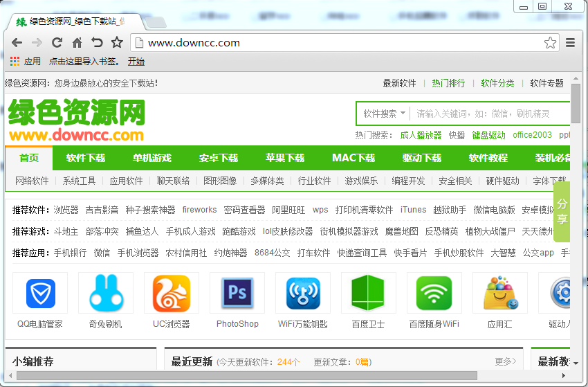588x387 pixels.
Task: Click the browser back arrow button
Action: coord(17,43)
